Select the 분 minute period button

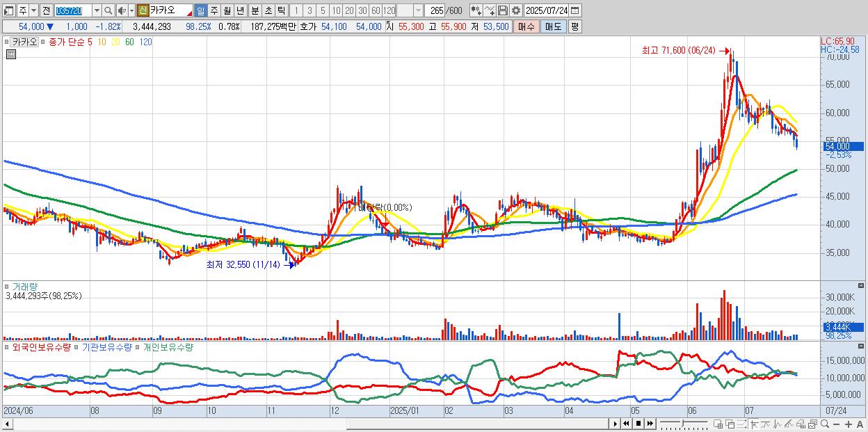pyautogui.click(x=255, y=10)
